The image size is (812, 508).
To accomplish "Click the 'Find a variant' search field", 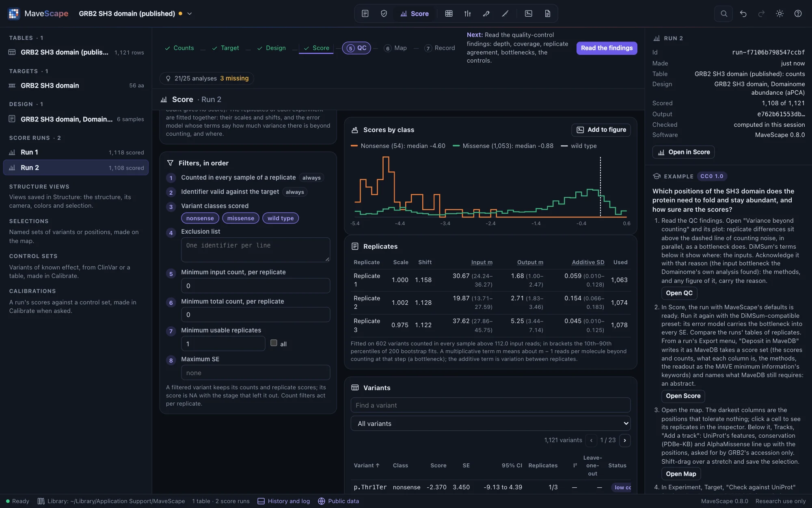I will point(490,405).
